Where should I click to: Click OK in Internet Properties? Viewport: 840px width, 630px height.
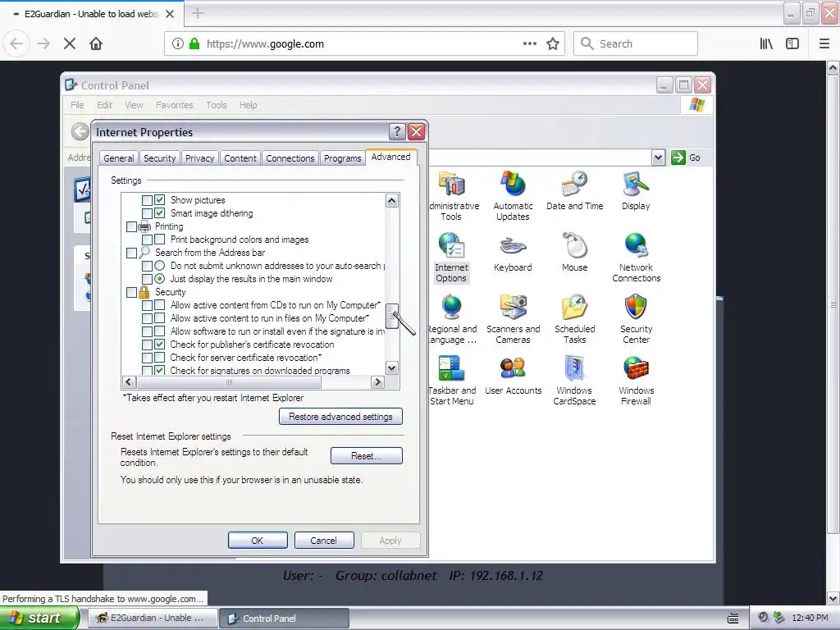tap(258, 541)
